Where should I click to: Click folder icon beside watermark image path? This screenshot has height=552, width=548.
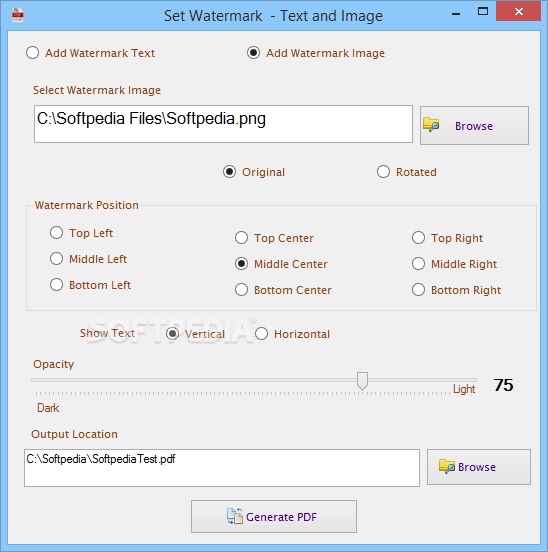click(x=431, y=125)
